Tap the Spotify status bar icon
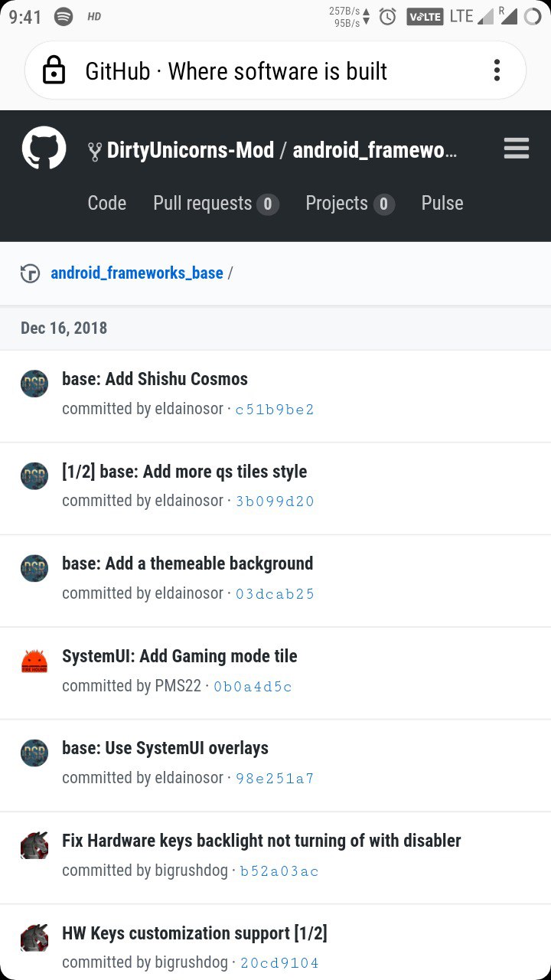 (x=64, y=17)
